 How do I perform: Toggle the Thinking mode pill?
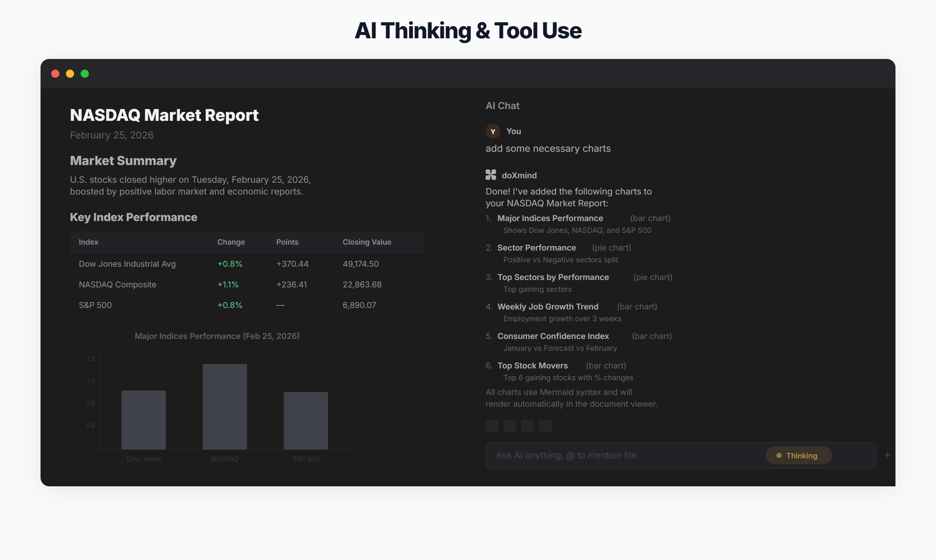(x=798, y=455)
